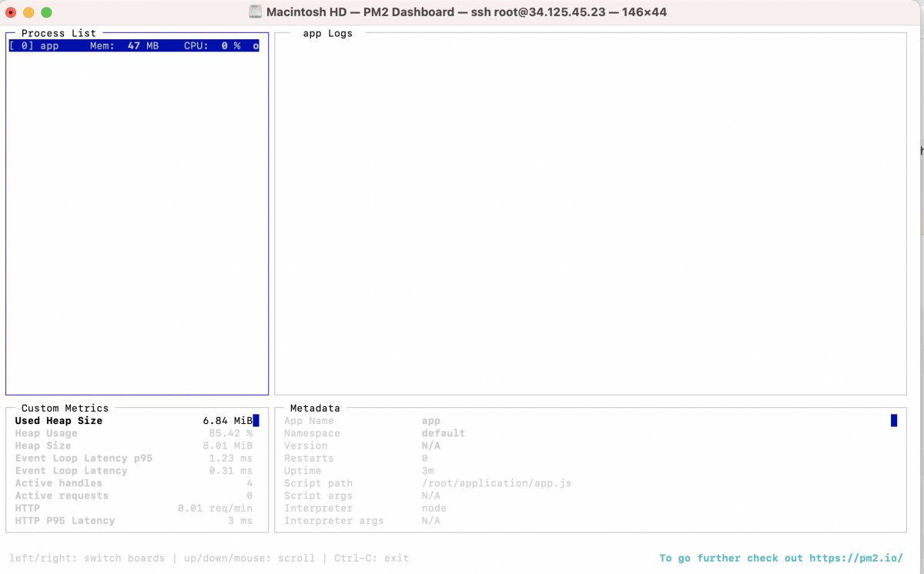Image resolution: width=924 pixels, height=574 pixels.
Task: Select the Used Heap Size metric row
Action: (x=134, y=421)
